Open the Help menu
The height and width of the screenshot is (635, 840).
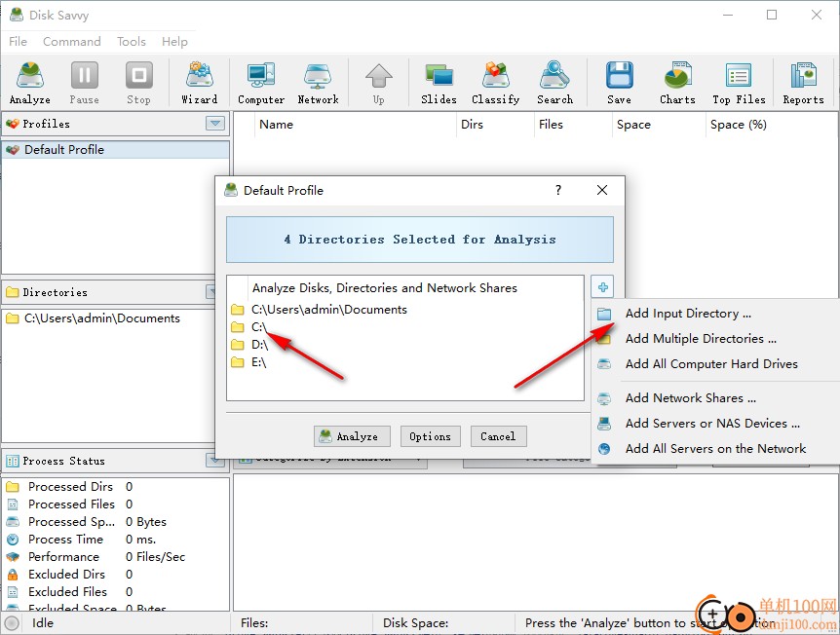coord(174,41)
